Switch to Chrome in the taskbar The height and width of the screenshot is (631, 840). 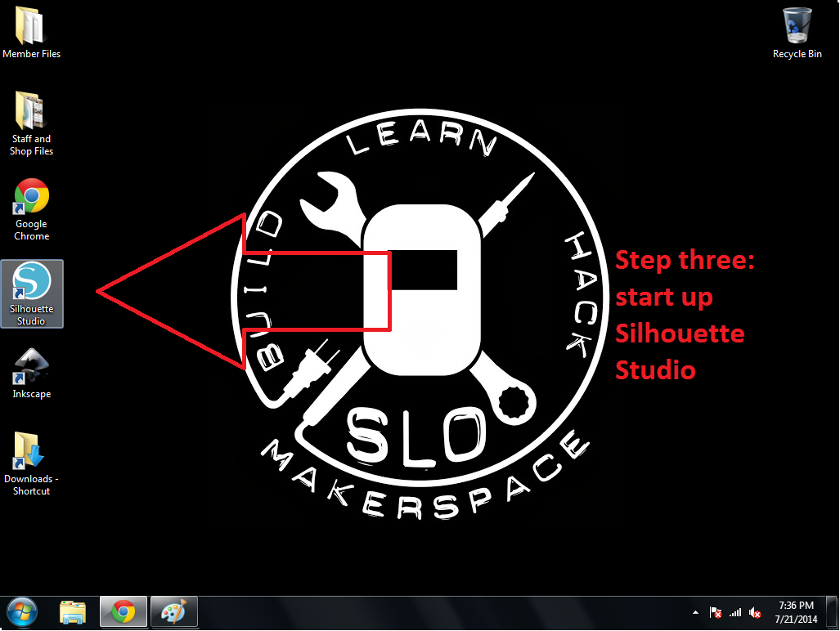coord(124,611)
